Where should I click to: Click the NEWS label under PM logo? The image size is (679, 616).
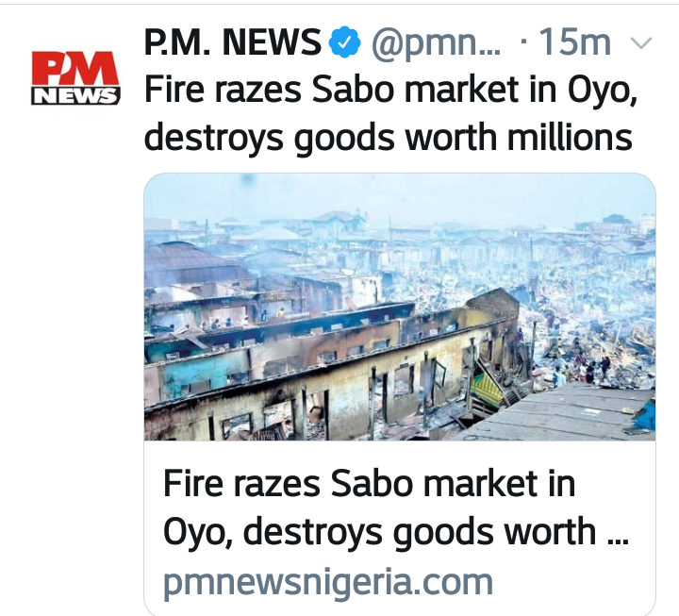75,95
